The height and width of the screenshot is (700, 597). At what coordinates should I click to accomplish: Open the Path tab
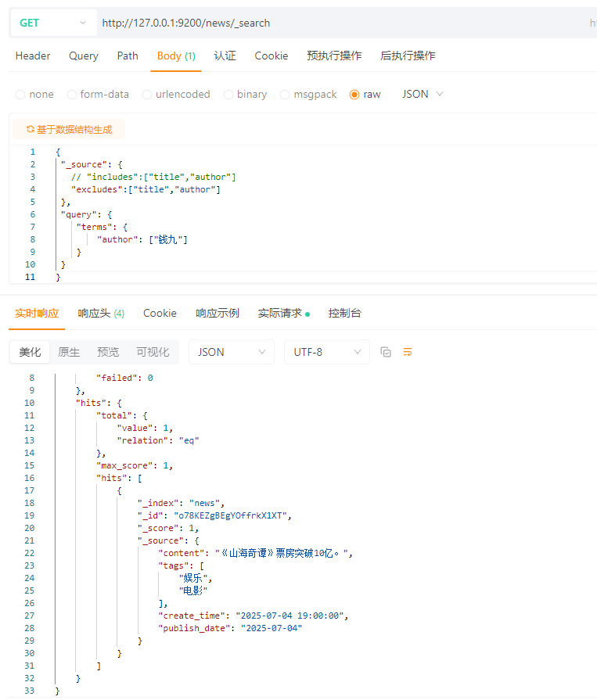coord(128,56)
